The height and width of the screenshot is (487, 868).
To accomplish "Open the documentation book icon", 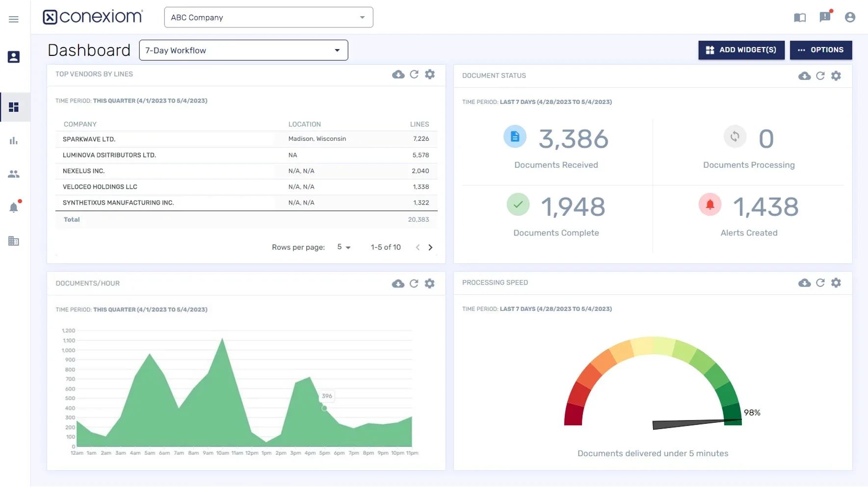I will tap(799, 18).
